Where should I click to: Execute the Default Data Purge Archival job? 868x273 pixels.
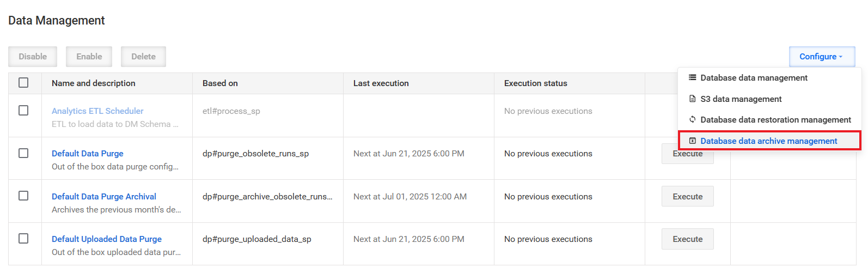tap(687, 196)
